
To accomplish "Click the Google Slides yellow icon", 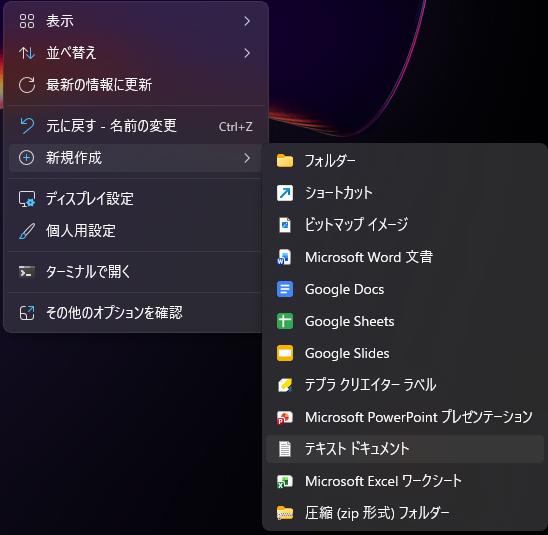I will [x=285, y=353].
